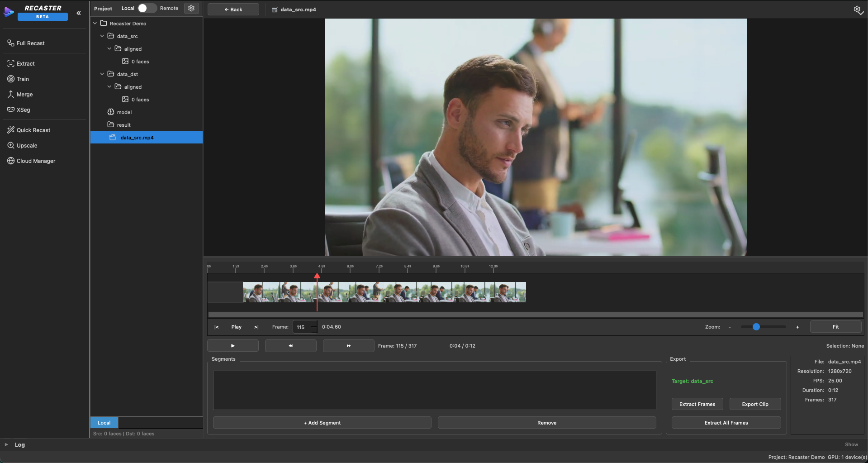Collapse the data_src folder
The height and width of the screenshot is (463, 868).
(x=102, y=36)
